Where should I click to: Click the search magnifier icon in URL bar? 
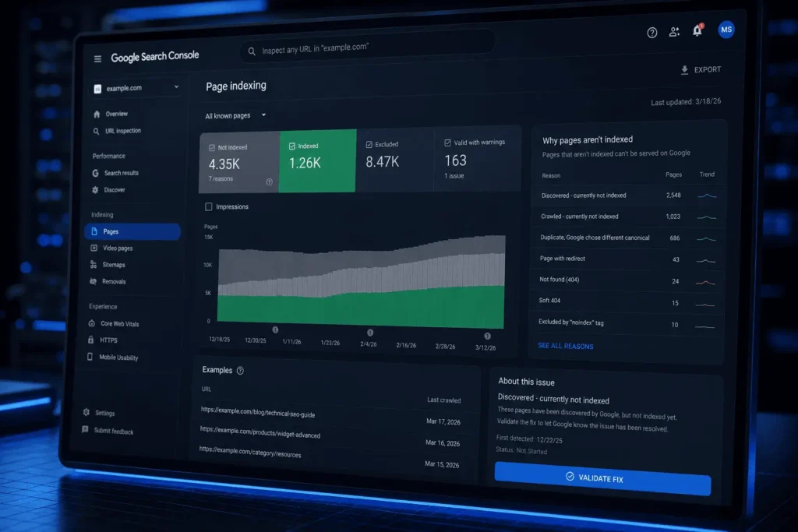tap(252, 51)
